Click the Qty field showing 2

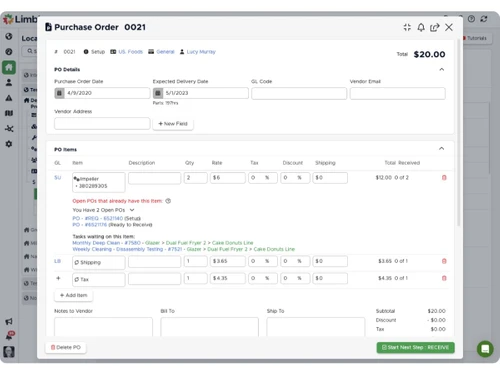[196, 178]
